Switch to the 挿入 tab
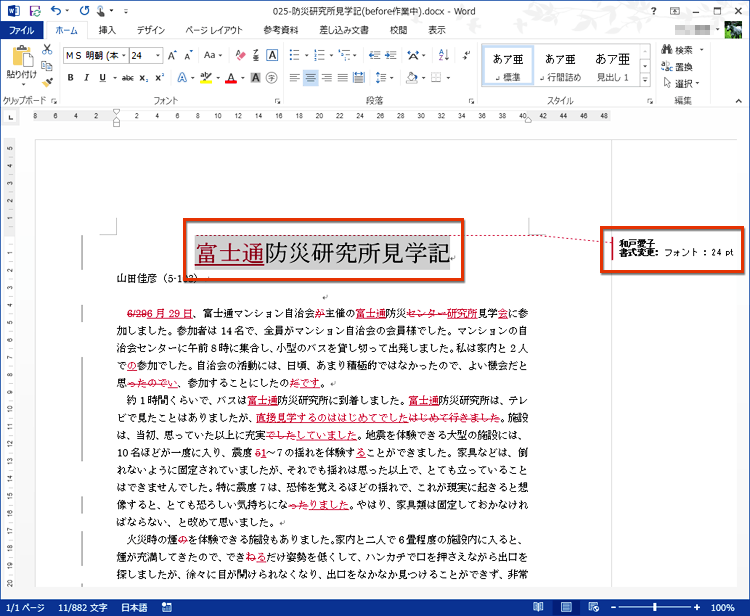This screenshot has width=750, height=616. click(x=107, y=30)
